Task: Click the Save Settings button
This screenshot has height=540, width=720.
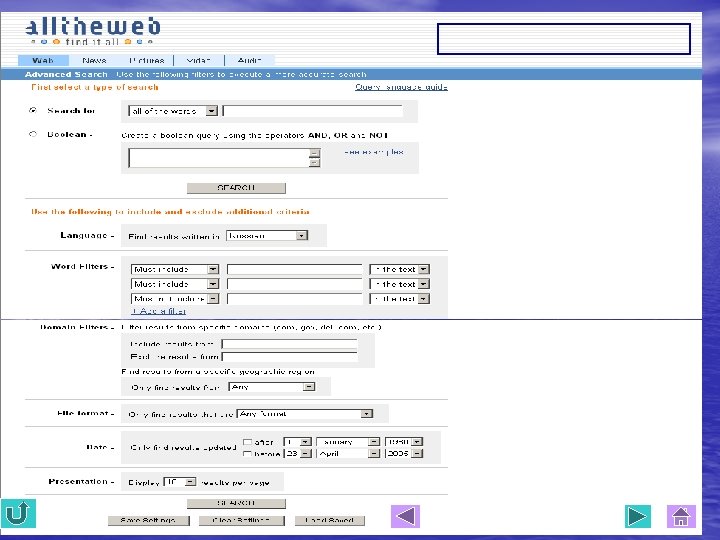Action: [148, 520]
